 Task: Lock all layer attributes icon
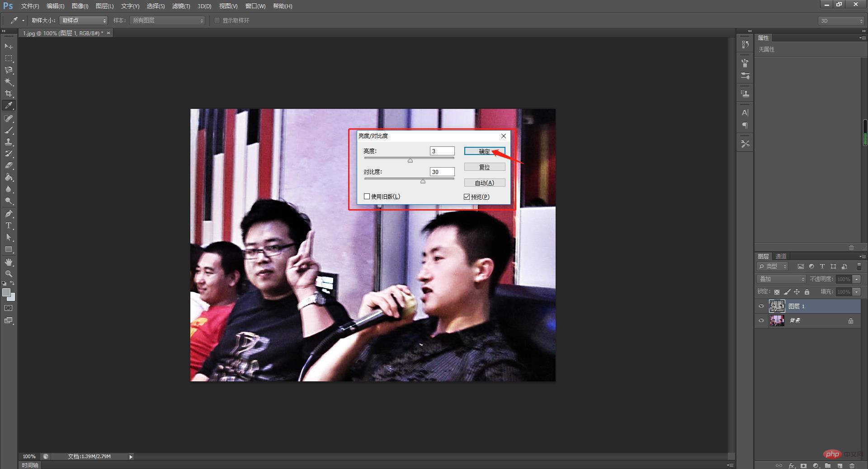pos(807,292)
